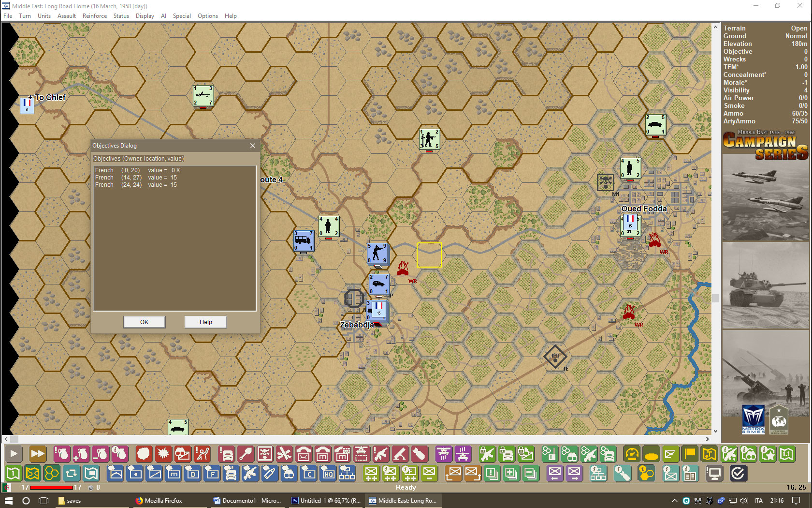The width and height of the screenshot is (812, 508).
Task: Switch to Documento1 Word in the taskbar
Action: (247, 501)
